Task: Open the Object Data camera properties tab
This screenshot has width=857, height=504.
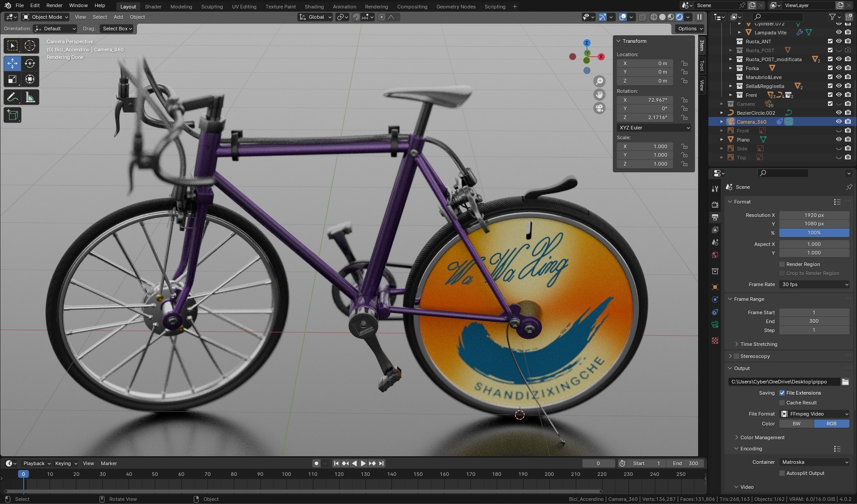Action: (x=715, y=325)
